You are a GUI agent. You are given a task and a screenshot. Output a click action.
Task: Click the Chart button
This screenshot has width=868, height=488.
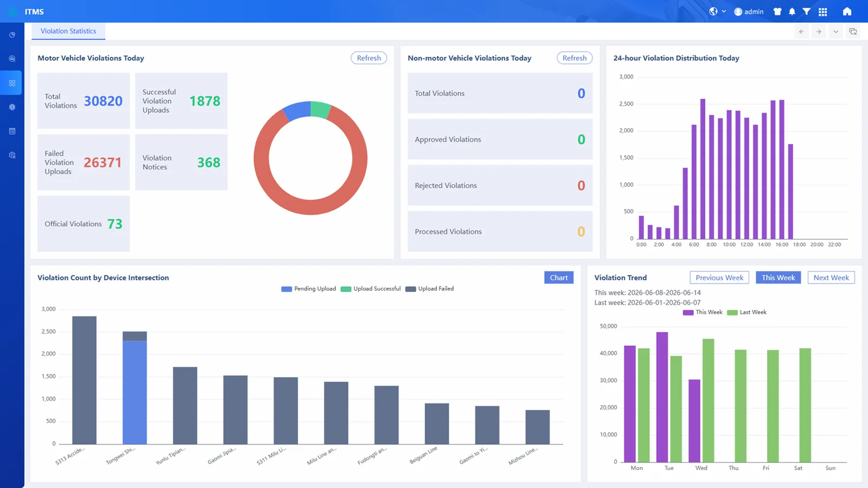[x=559, y=277]
